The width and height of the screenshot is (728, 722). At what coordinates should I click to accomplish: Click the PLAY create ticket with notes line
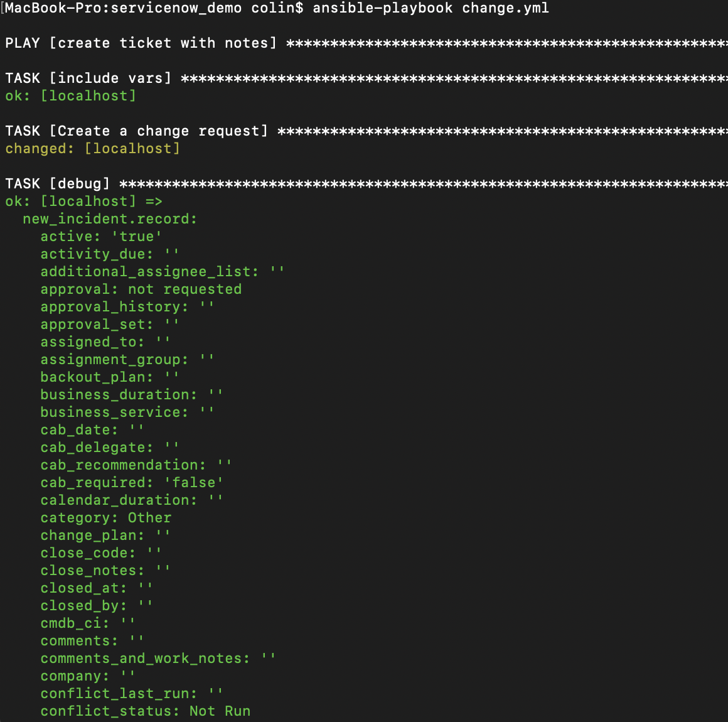pyautogui.click(x=141, y=43)
